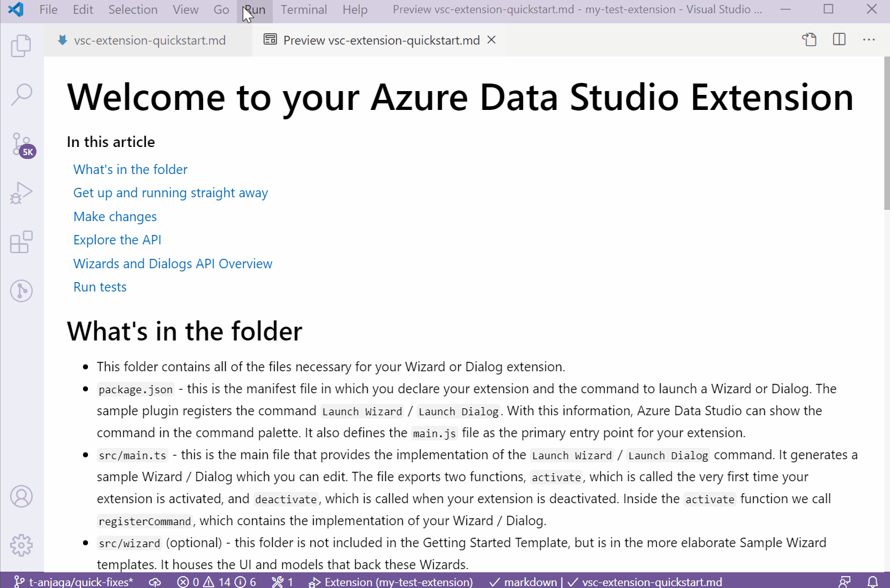890x588 pixels.
Task: Open the Explorer view in the activity bar
Action: point(21,45)
